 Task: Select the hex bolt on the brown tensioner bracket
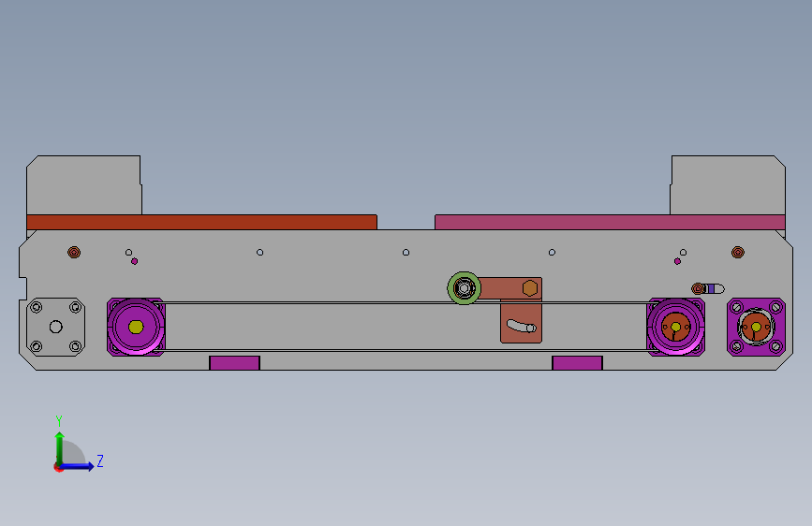tap(530, 288)
